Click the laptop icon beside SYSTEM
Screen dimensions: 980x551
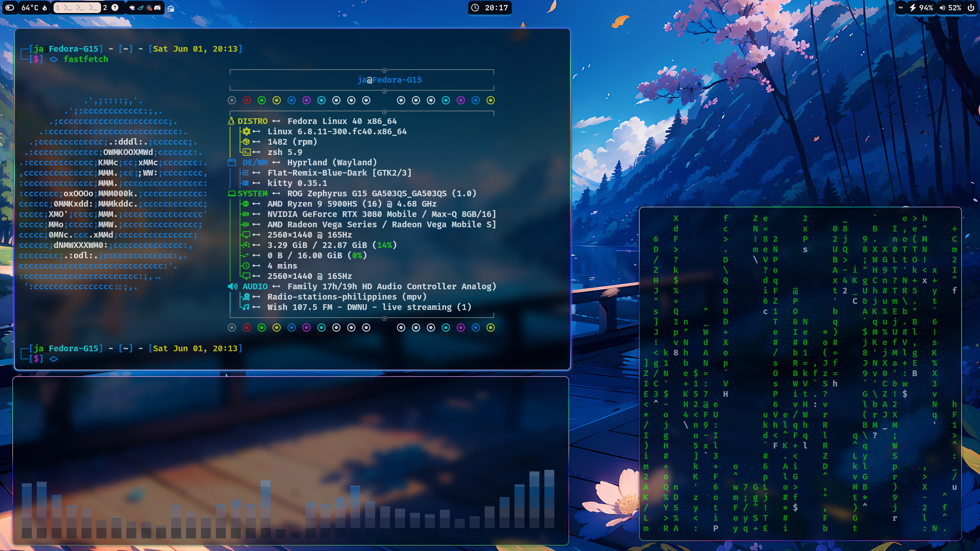(232, 193)
